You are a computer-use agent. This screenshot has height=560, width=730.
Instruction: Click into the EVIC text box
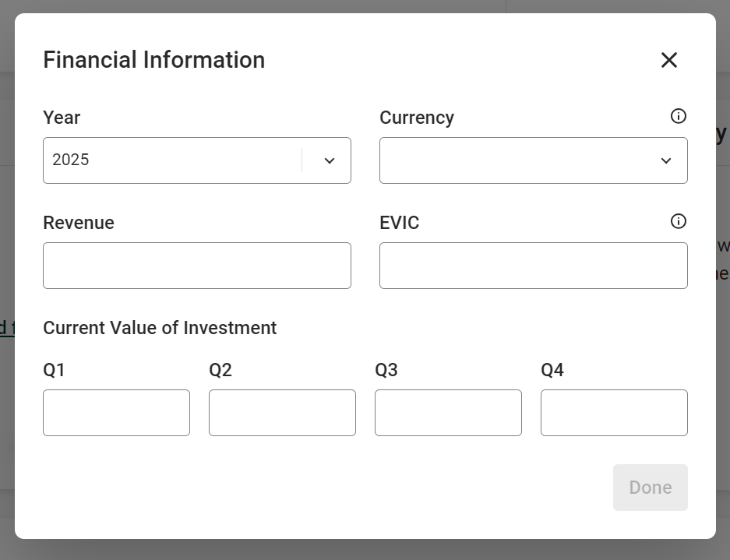click(534, 266)
